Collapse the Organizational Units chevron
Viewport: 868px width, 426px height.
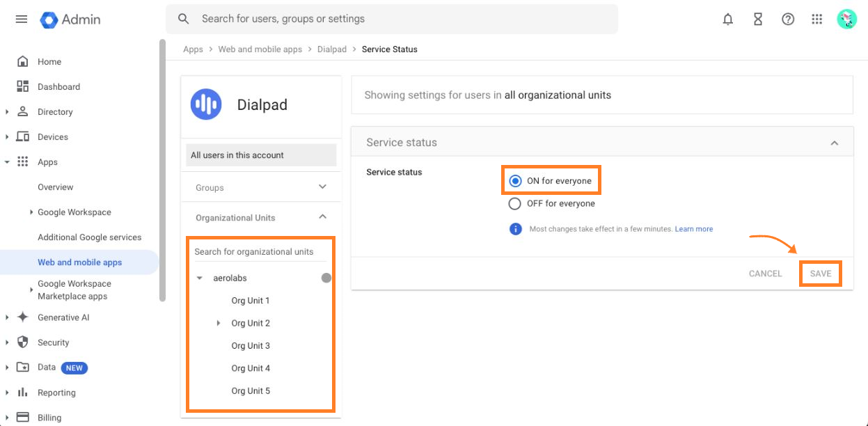(322, 216)
